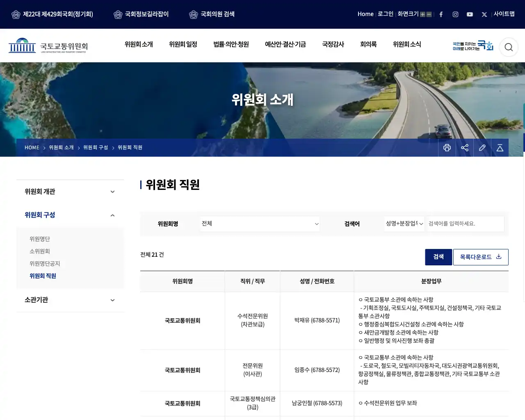Select 소위원회 in the sidebar submenu

[x=40, y=251]
